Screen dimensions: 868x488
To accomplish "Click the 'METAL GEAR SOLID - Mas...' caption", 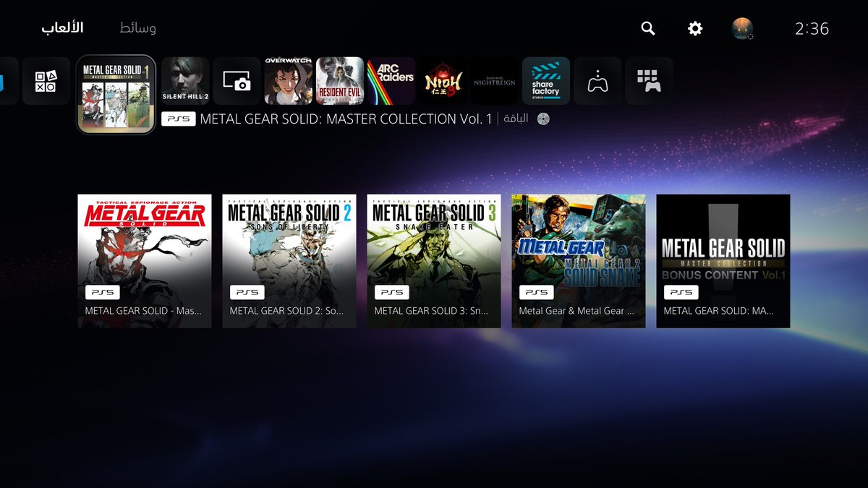I will point(143,311).
